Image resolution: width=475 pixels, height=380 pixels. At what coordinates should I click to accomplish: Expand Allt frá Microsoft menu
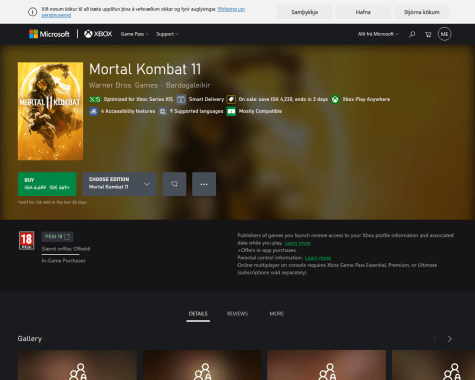point(378,34)
